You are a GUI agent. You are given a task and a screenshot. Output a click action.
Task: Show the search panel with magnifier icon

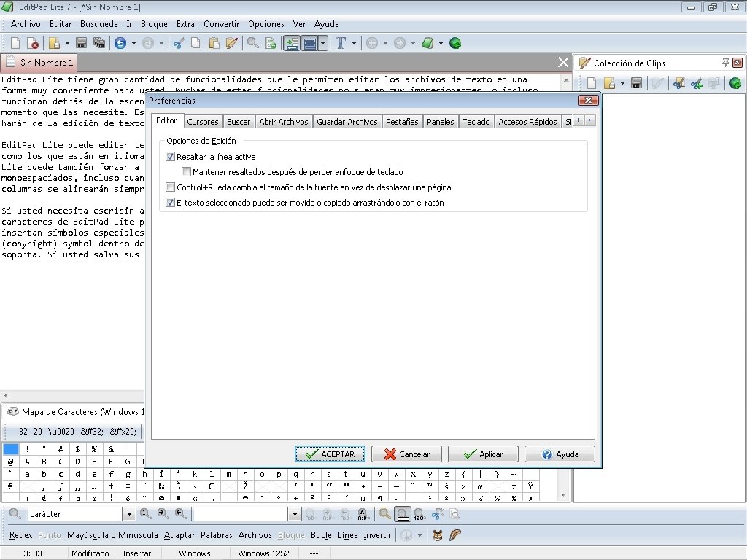pos(253,43)
